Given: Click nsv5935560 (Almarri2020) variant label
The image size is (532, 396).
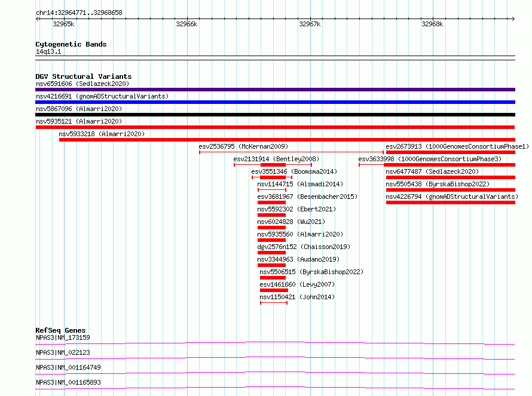Looking at the screenshot, I should coord(300,234).
